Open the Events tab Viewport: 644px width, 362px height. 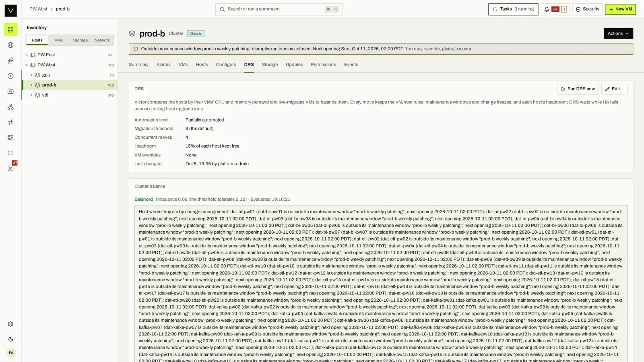point(351,65)
